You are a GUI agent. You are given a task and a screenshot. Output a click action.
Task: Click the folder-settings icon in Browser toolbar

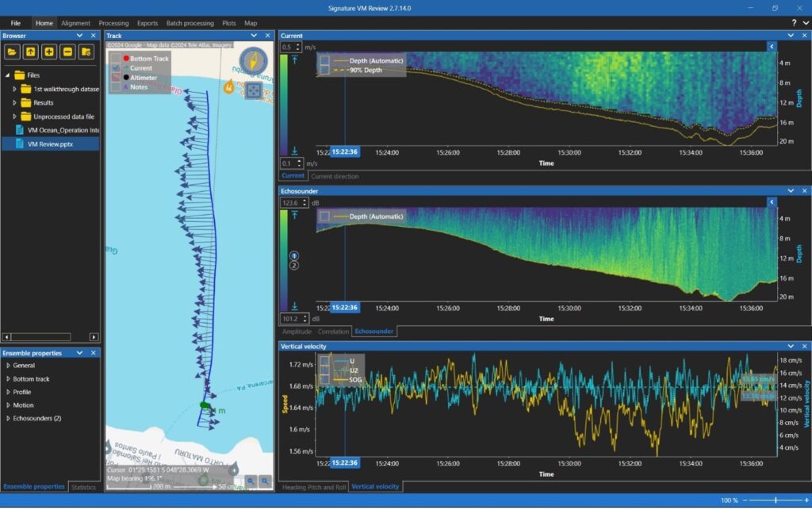point(85,52)
